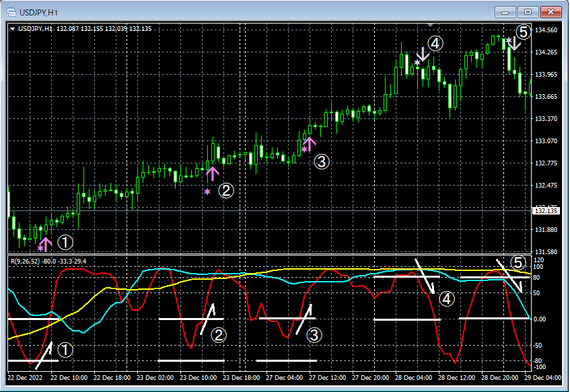Click the 22 Dec 18:00 time label
This screenshot has height=392, width=570.
click(112, 378)
